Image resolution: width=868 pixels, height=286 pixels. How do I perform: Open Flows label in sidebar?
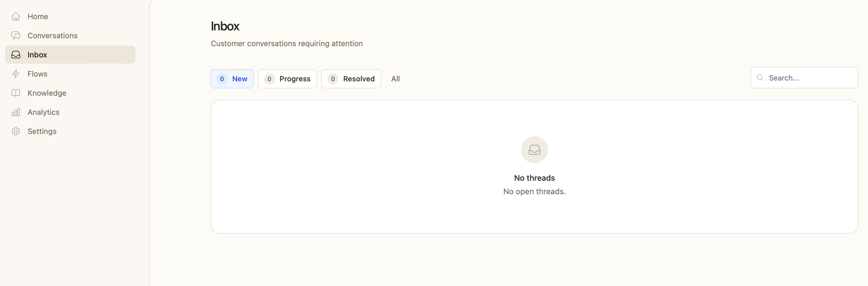click(x=37, y=74)
